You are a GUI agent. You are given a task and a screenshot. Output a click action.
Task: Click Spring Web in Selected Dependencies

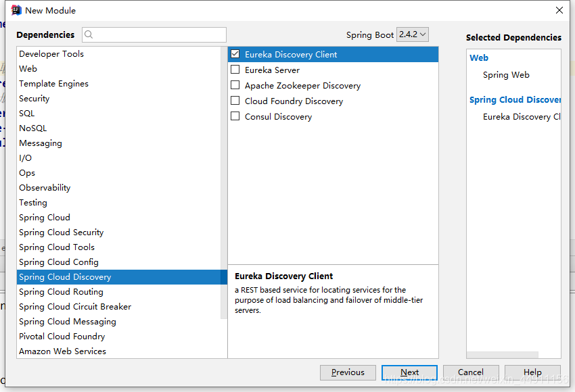coord(506,75)
